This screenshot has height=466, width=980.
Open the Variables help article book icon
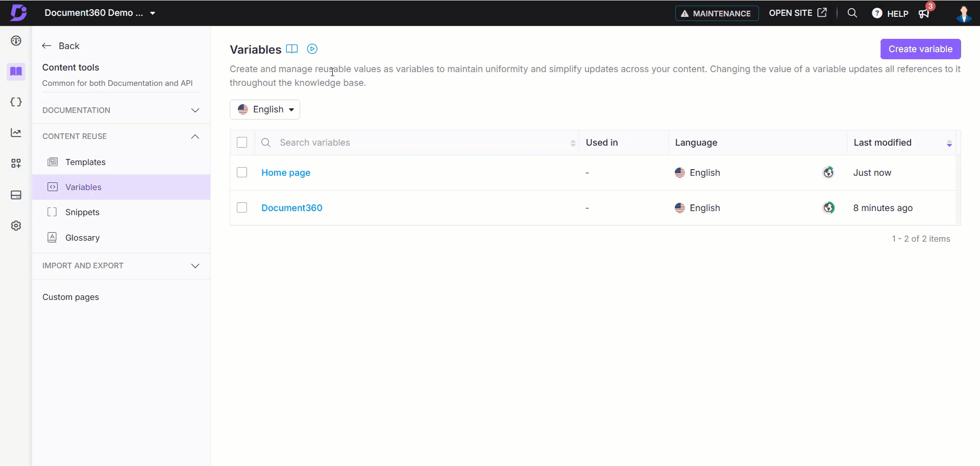[x=292, y=49]
